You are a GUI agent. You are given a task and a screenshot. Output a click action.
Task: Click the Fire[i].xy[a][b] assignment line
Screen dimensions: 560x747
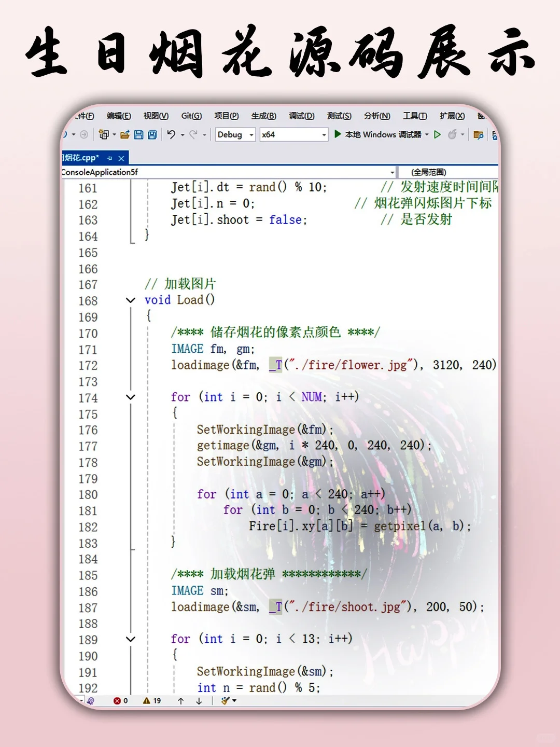pos(360,527)
